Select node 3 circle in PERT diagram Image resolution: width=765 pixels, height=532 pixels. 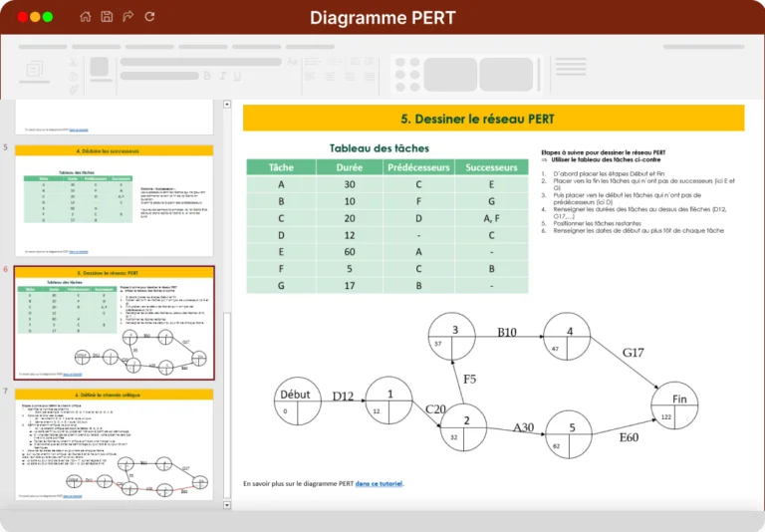click(452, 337)
